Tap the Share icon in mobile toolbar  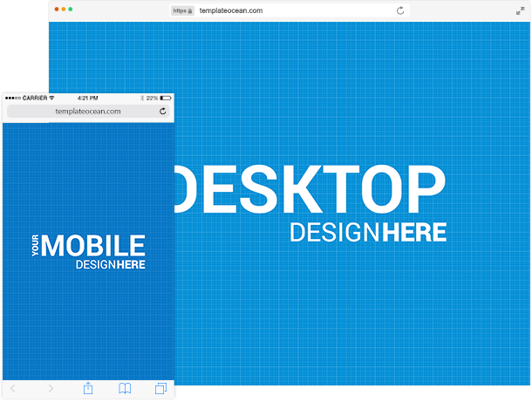pos(88,388)
